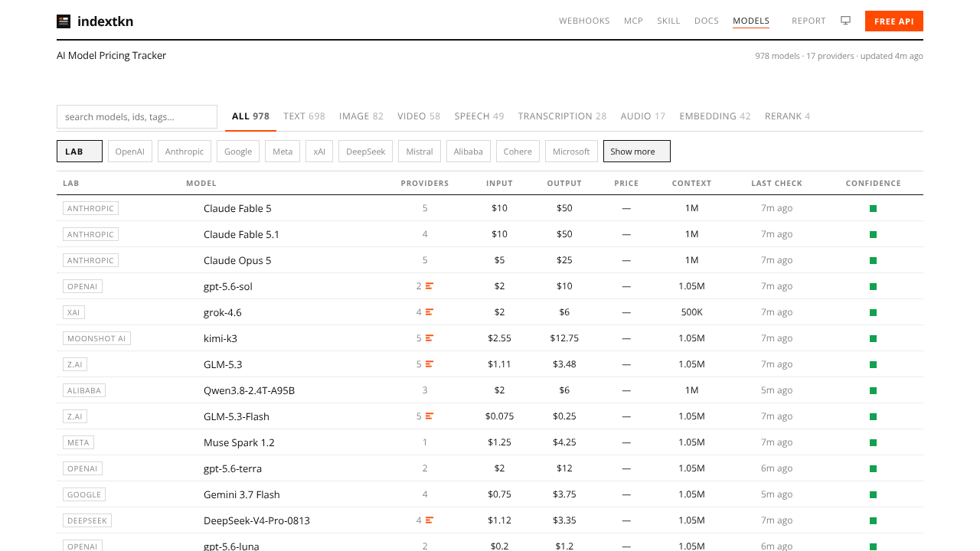Switch to the TRANSCRIPTION 28 tab
This screenshot has height=551, width=980.
562,116
